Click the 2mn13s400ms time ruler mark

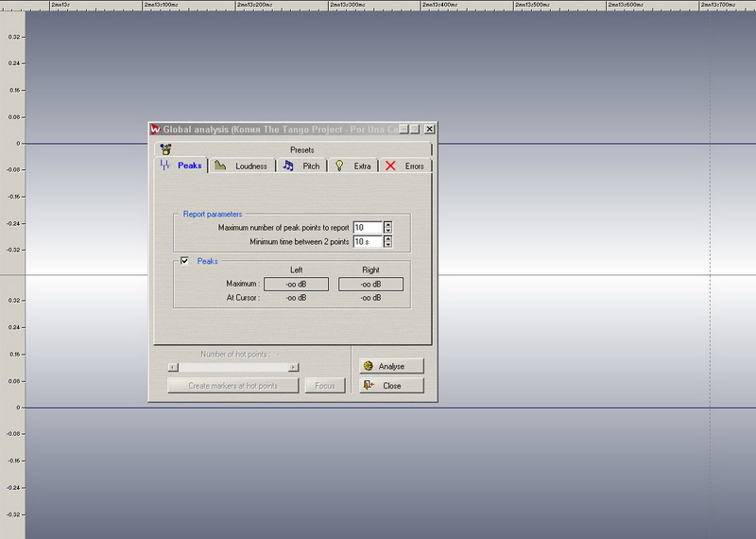point(440,5)
